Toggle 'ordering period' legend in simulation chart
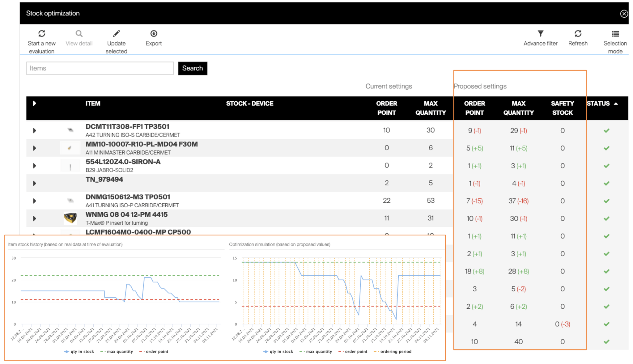Image resolution: width=633 pixels, height=364 pixels. point(395,352)
